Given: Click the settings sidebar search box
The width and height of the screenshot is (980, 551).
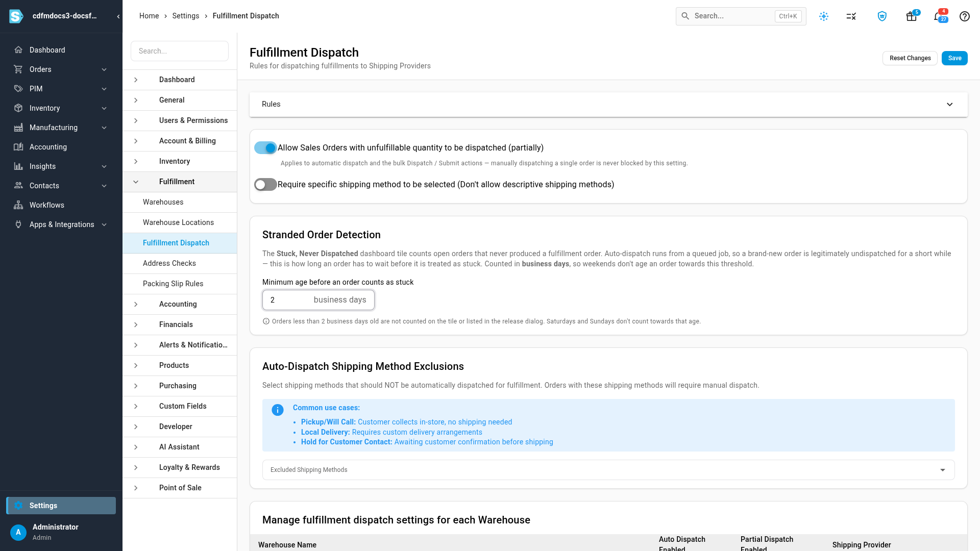Looking at the screenshot, I should (180, 51).
